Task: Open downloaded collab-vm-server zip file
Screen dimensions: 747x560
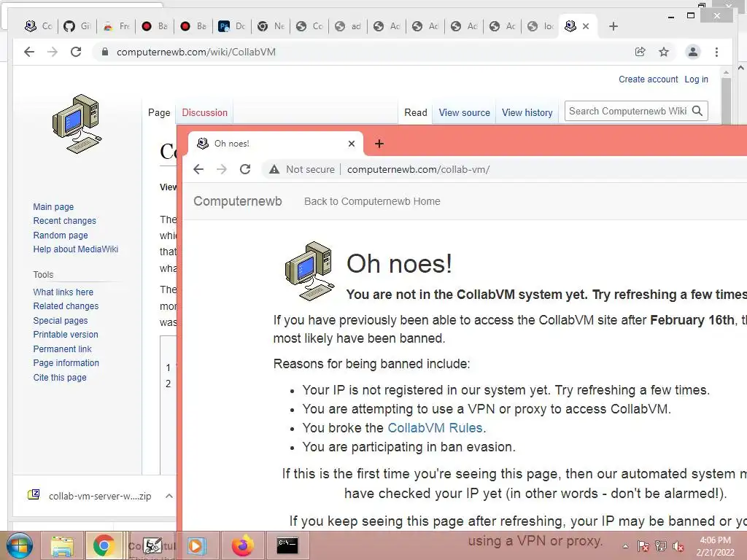Action: (x=90, y=496)
